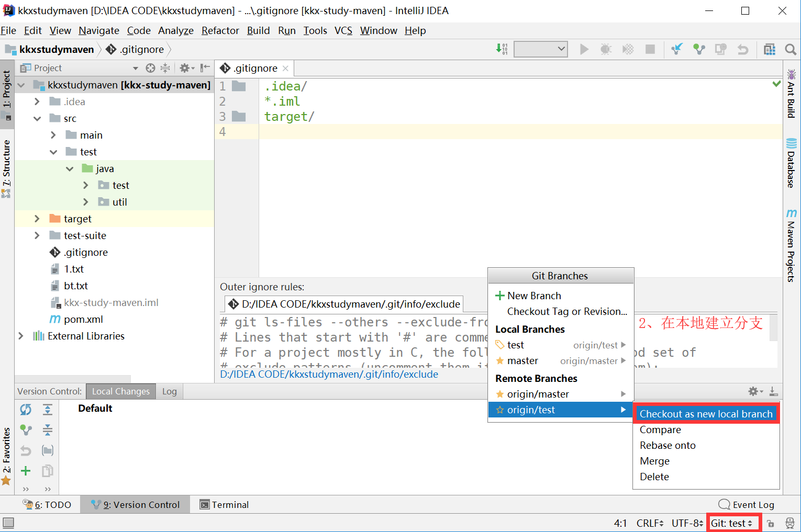Switch to the Log tab
Screen dimensions: 801x532
coord(169,391)
